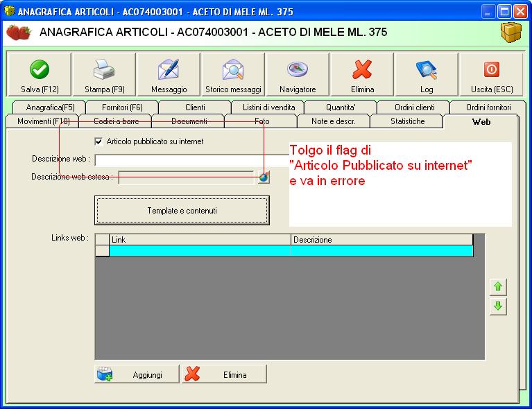This screenshot has height=409, width=532.
Task: Open the Ordini clienti tab
Action: tap(414, 107)
